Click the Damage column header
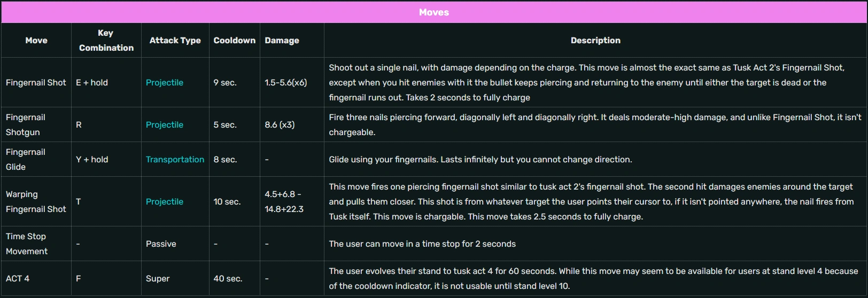 (x=282, y=41)
